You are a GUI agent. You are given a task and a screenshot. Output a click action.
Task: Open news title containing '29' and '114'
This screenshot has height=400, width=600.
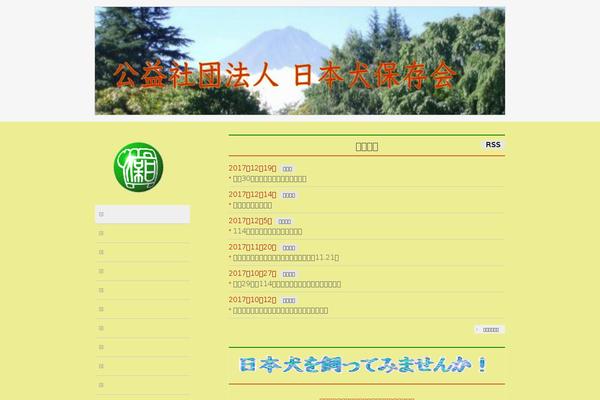287,284
